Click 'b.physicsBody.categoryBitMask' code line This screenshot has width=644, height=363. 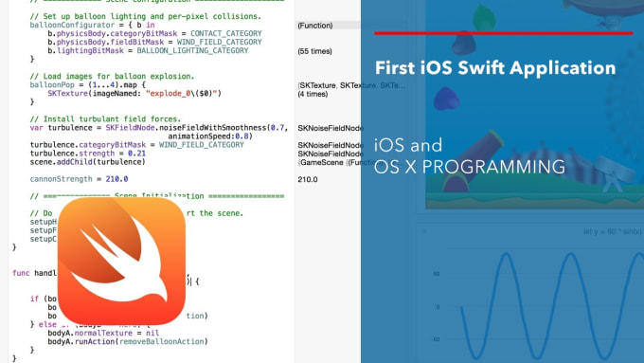click(x=154, y=34)
